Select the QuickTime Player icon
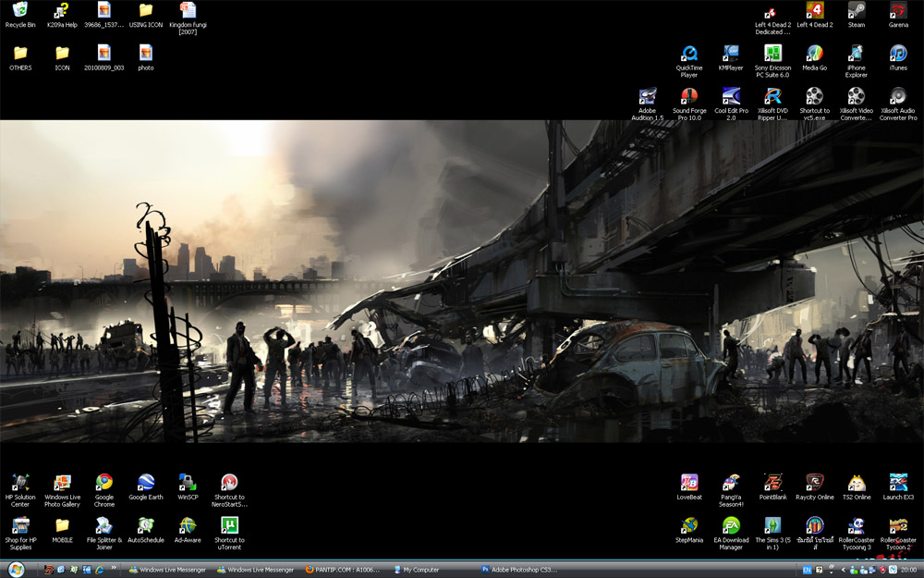Viewport: 924px width, 578px height. (x=689, y=61)
